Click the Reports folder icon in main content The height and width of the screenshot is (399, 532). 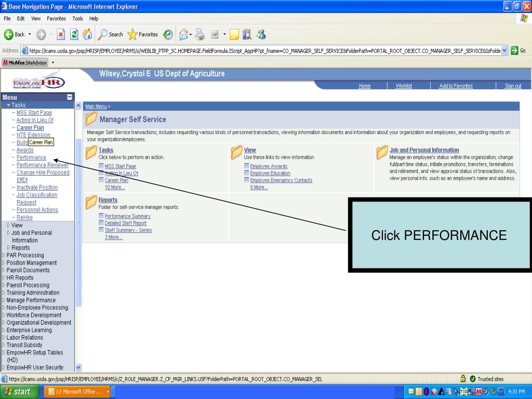pyautogui.click(x=91, y=202)
